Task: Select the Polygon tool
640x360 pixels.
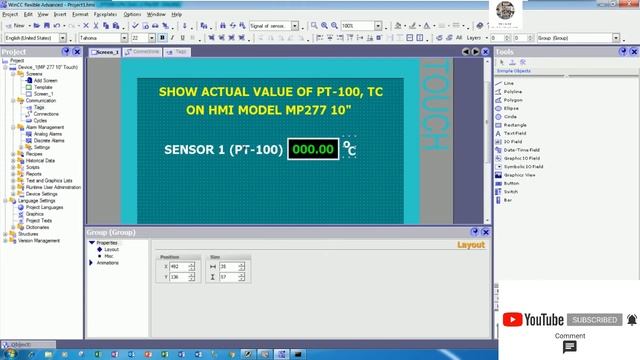Action: pos(509,100)
